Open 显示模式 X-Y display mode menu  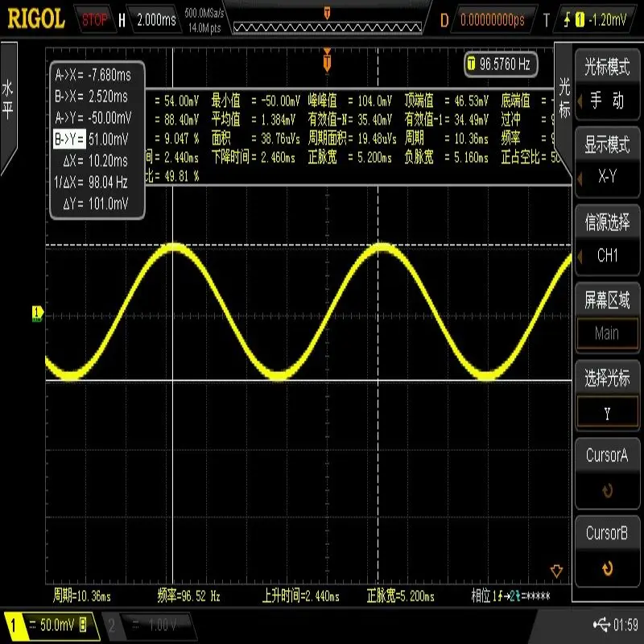607,162
